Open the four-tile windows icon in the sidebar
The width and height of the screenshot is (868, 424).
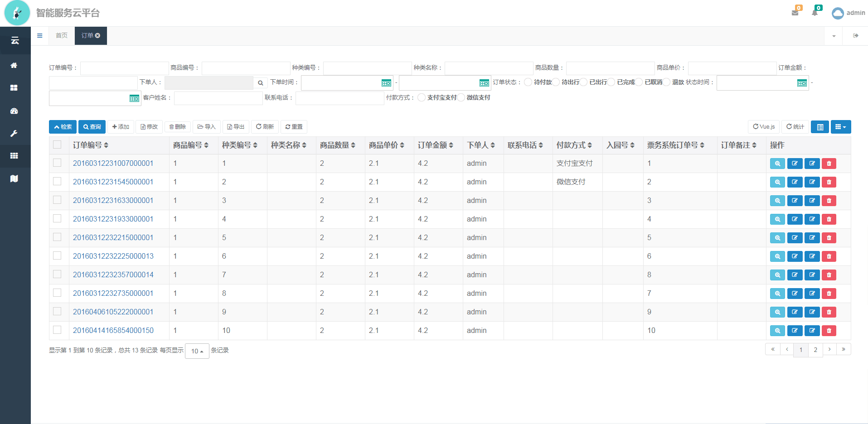click(14, 88)
